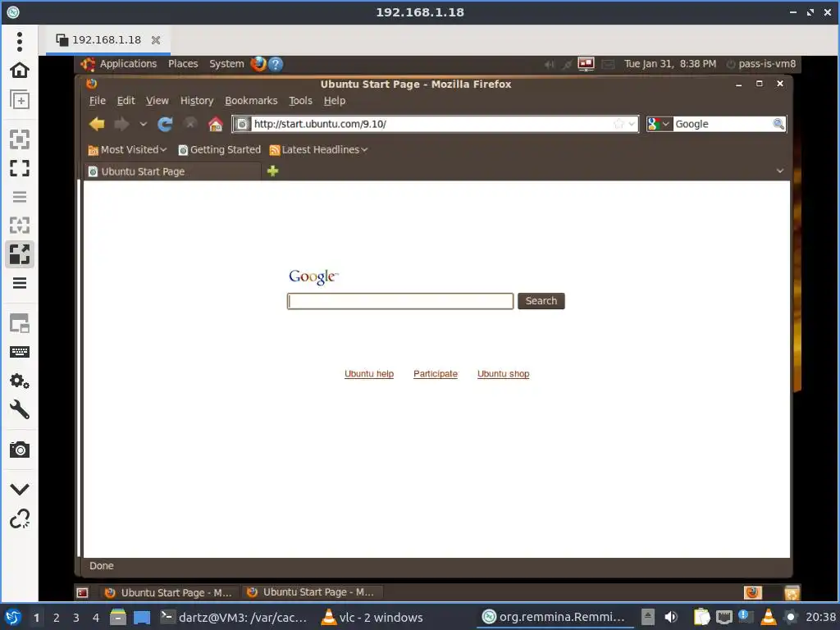Screen dimensions: 840x630
Task: Open remote Applications menu
Action: pos(128,64)
